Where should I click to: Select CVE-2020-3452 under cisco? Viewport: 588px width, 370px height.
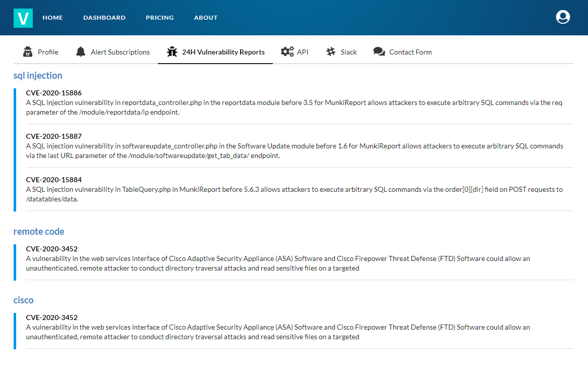52,318
